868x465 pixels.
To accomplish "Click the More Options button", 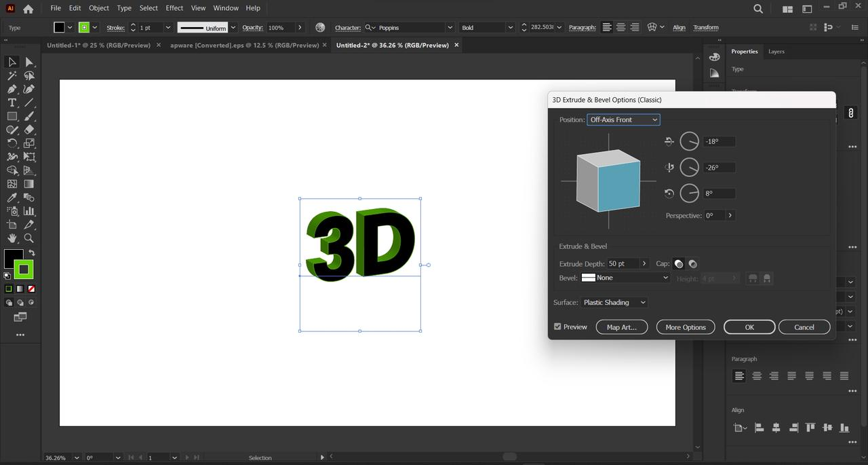I will pos(685,327).
